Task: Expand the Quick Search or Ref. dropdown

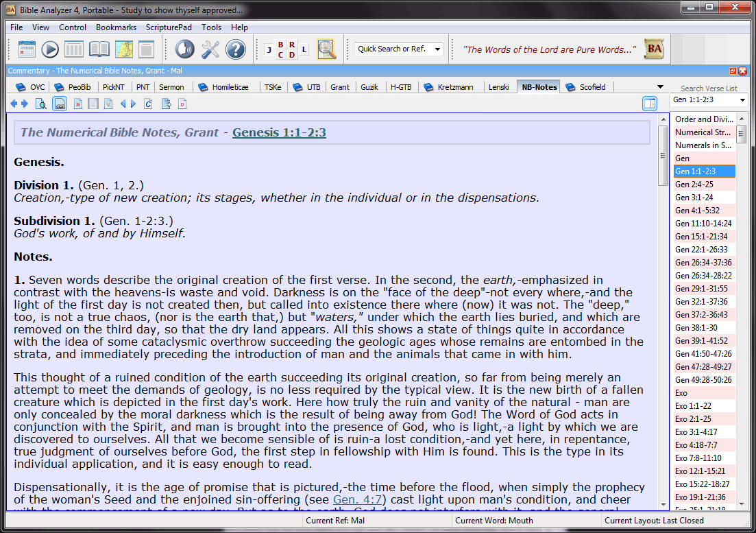Action: coord(438,49)
